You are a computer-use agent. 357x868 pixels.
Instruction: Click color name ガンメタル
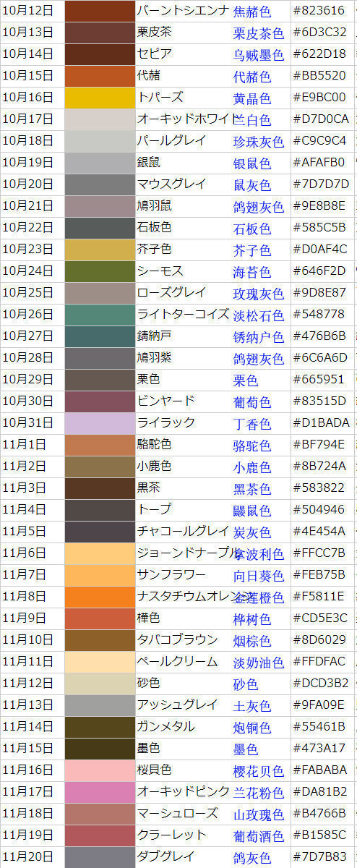pos(166,726)
